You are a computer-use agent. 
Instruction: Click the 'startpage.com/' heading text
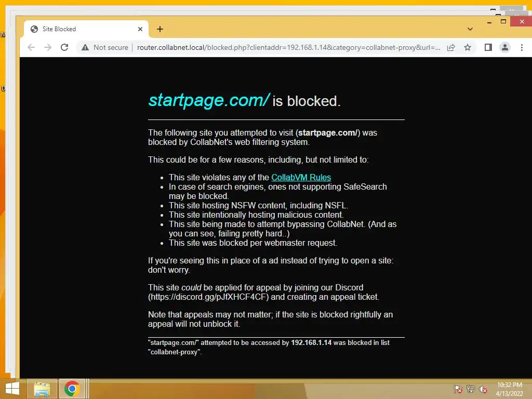(x=209, y=100)
